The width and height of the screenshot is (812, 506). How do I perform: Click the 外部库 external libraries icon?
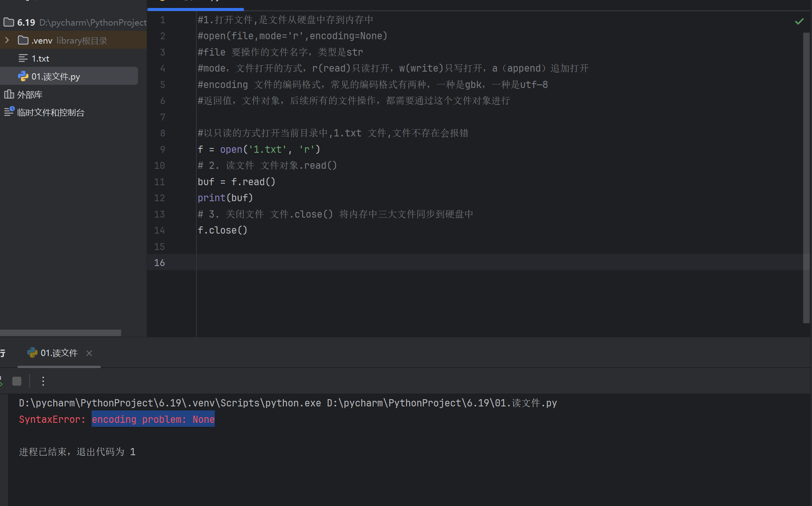pyautogui.click(x=9, y=95)
